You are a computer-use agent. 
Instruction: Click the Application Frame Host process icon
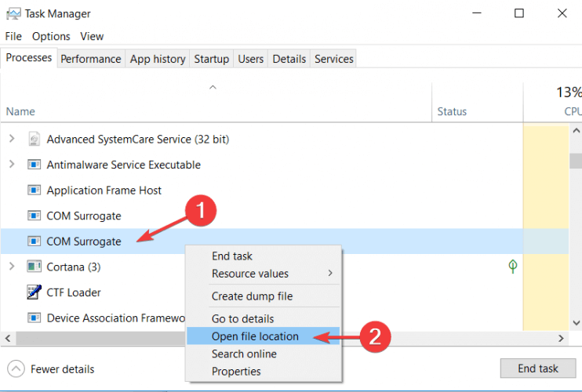tap(35, 191)
